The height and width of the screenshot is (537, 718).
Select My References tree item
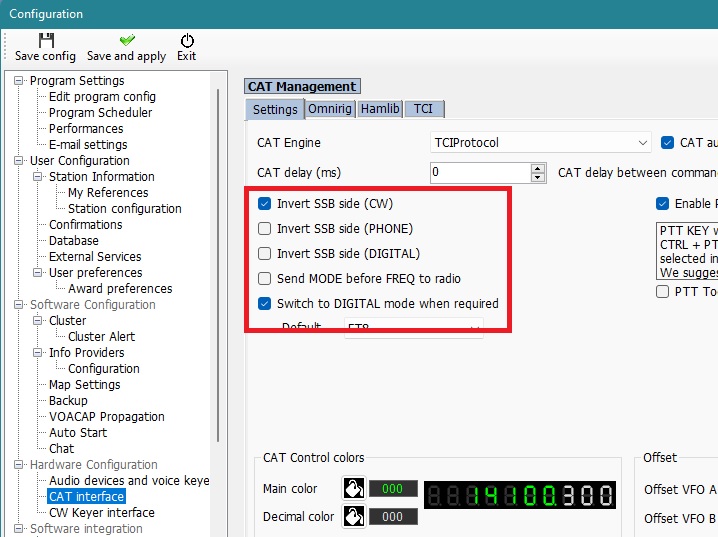pyautogui.click(x=108, y=193)
